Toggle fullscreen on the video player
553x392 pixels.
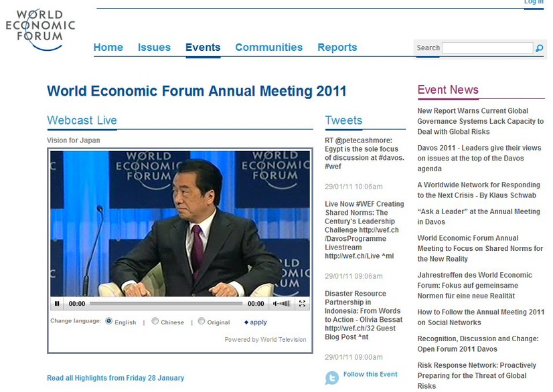[302, 304]
